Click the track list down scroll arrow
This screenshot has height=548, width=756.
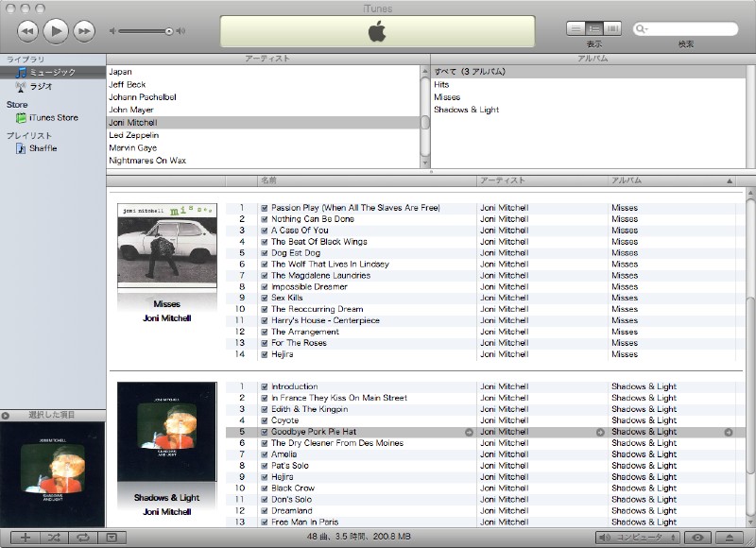751,522
